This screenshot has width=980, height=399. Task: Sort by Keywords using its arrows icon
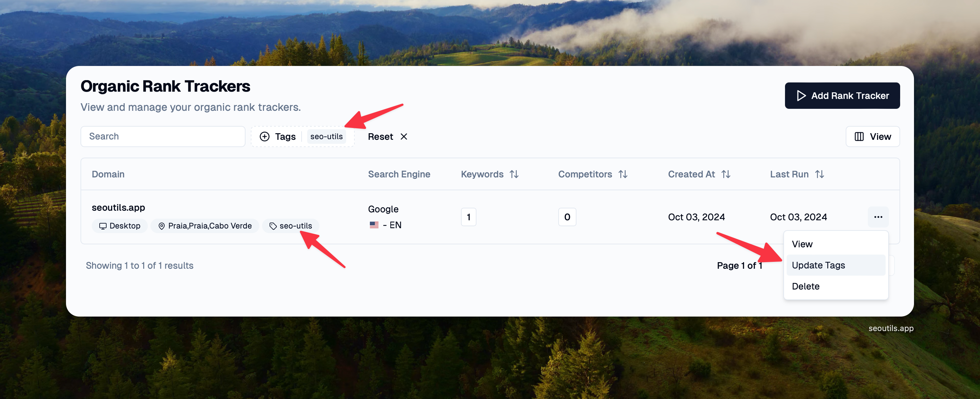[514, 174]
